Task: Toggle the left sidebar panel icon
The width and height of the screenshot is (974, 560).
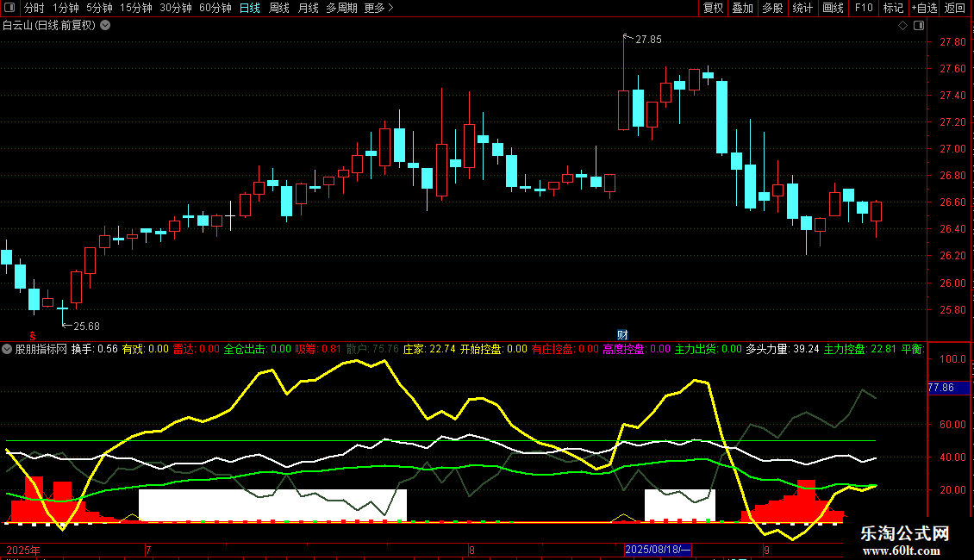Action: click(x=9, y=8)
